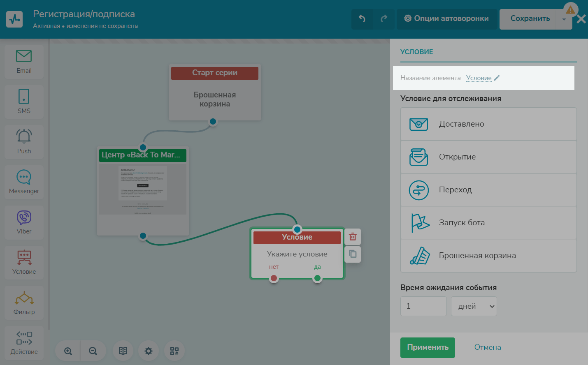Click the УСЛОВИЕ panel tab
The image size is (588, 365).
coord(417,52)
